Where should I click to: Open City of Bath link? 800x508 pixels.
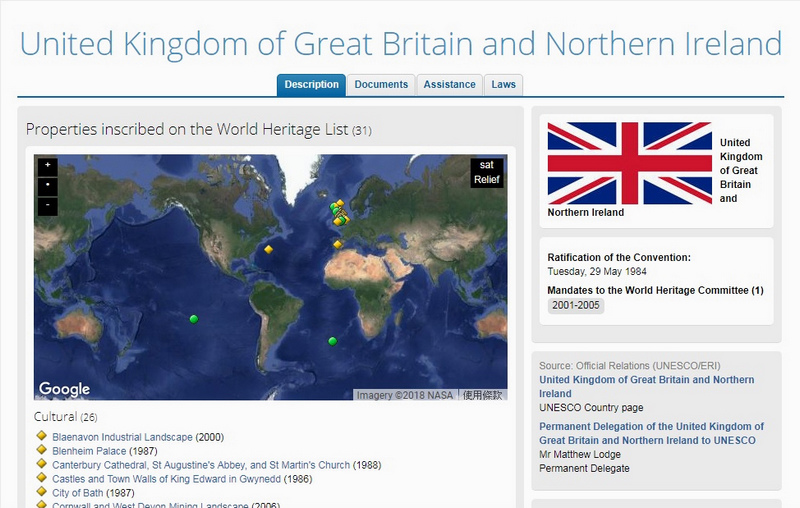(78, 493)
